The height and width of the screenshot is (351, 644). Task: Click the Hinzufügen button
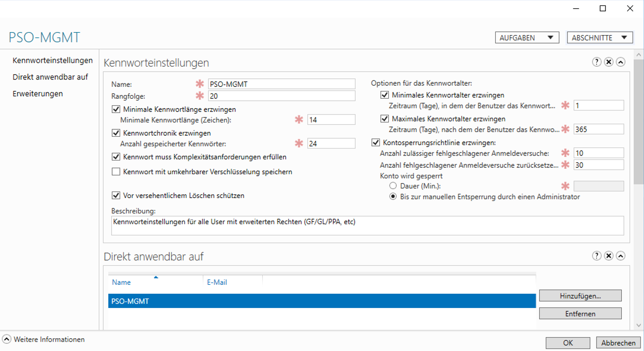click(x=580, y=295)
